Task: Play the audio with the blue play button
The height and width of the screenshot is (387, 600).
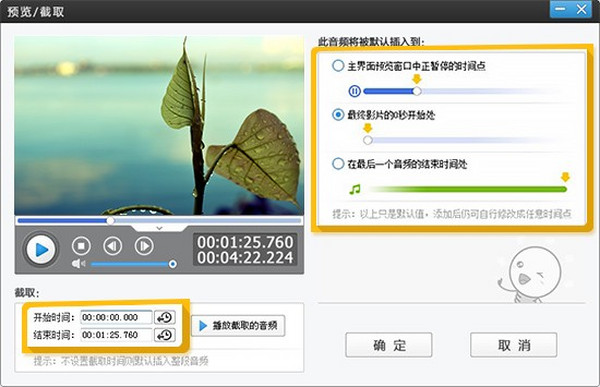Action: click(41, 250)
